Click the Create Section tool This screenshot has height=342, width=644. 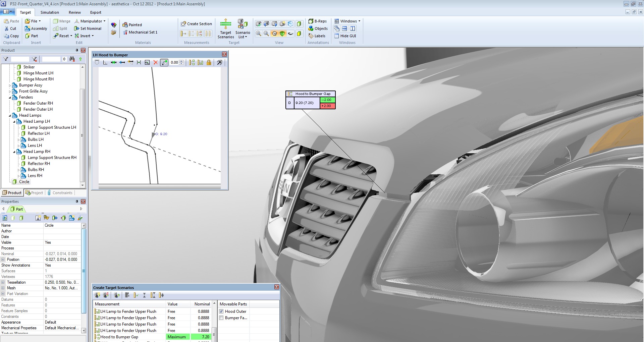(x=196, y=24)
